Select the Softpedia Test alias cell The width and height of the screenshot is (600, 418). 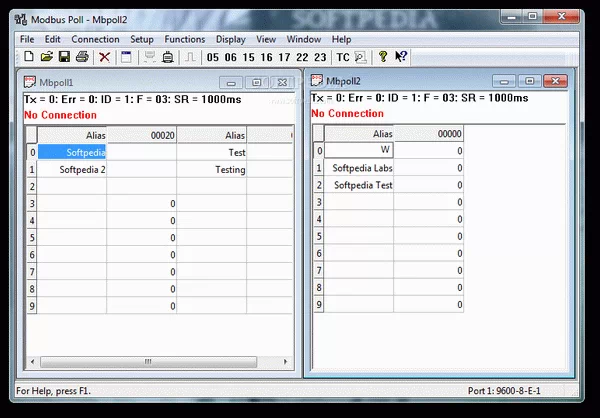point(359,185)
